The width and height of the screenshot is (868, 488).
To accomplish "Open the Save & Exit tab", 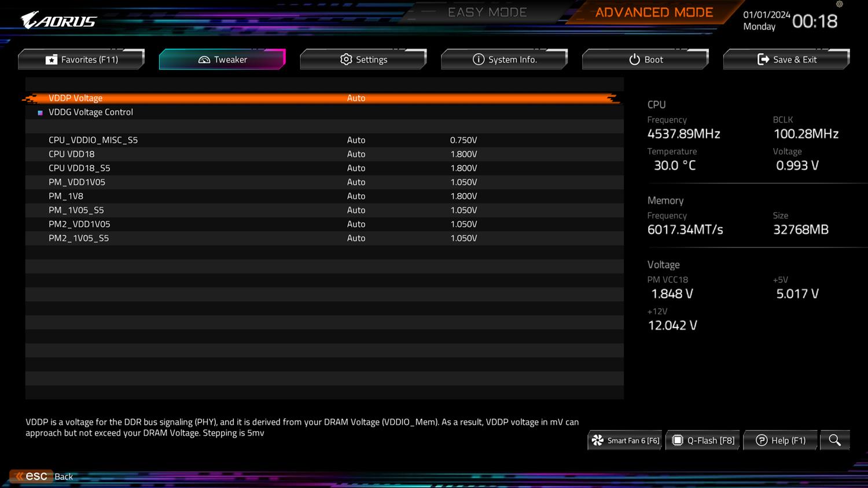I will [x=786, y=60].
